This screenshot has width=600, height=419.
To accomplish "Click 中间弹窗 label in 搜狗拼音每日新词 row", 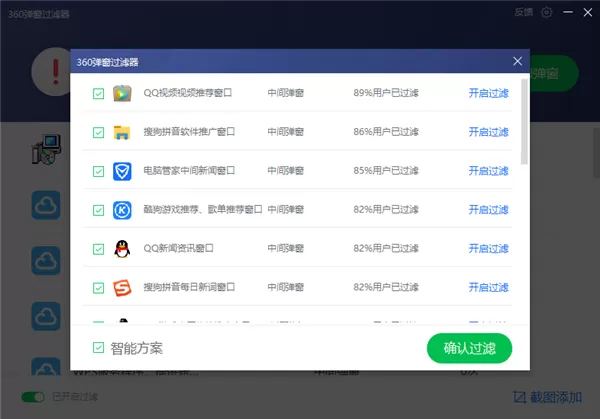I will pos(285,287).
